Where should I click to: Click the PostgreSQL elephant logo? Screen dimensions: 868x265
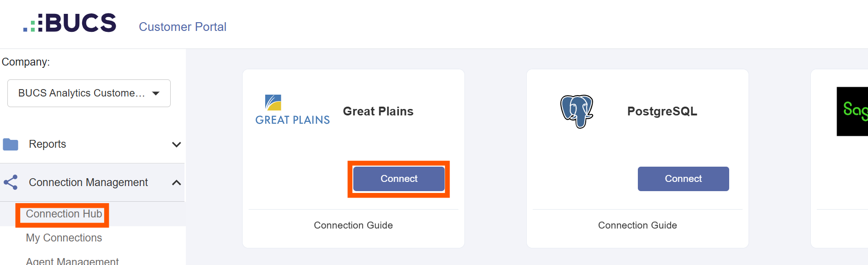point(577,111)
